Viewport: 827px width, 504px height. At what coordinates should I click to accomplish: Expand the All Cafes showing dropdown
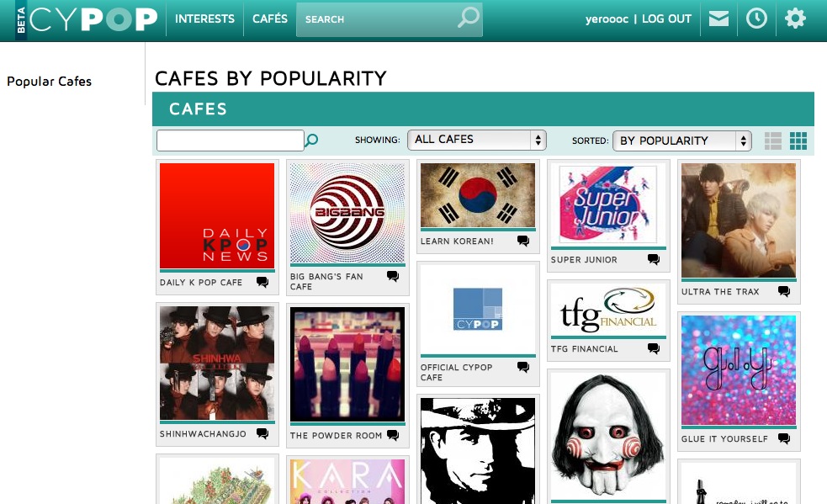(477, 140)
